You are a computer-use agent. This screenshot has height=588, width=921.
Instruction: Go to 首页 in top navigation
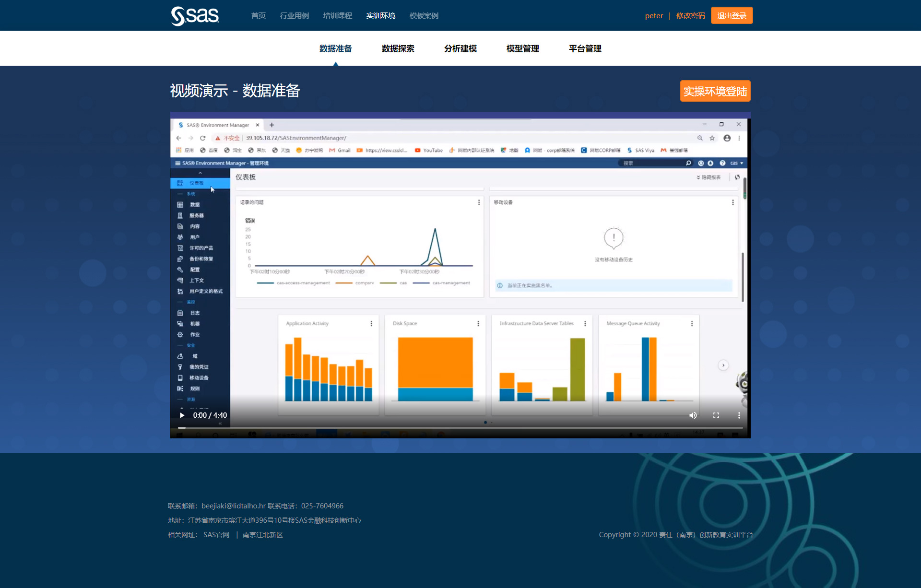click(x=258, y=16)
